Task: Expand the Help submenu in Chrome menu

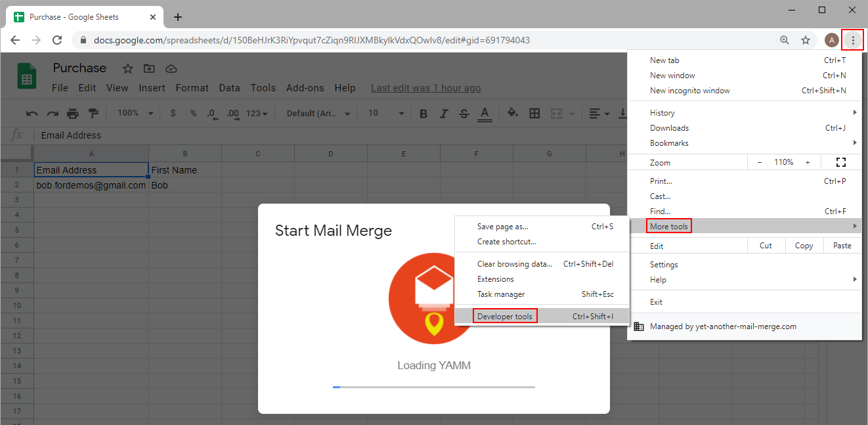Action: tap(745, 280)
